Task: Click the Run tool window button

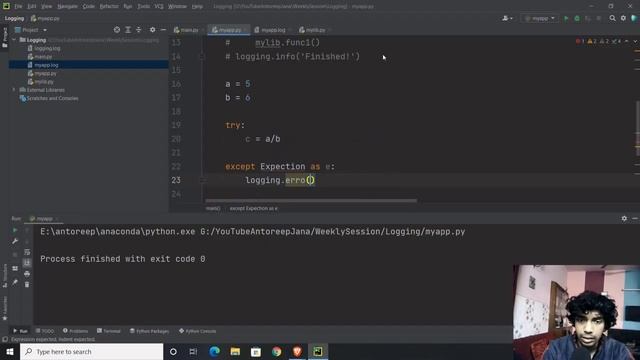Action: [20, 331]
